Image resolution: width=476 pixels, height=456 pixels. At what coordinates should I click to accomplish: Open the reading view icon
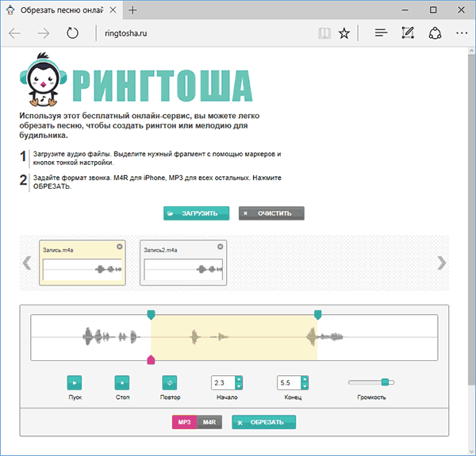(324, 33)
